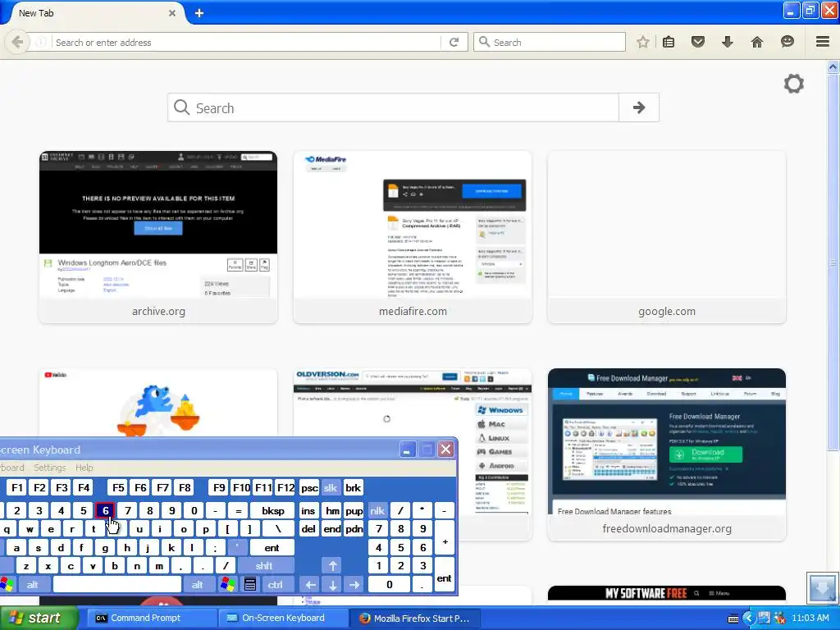Open the YouTube tile thumbnail
This screenshot has width=840, height=630.
tap(158, 403)
